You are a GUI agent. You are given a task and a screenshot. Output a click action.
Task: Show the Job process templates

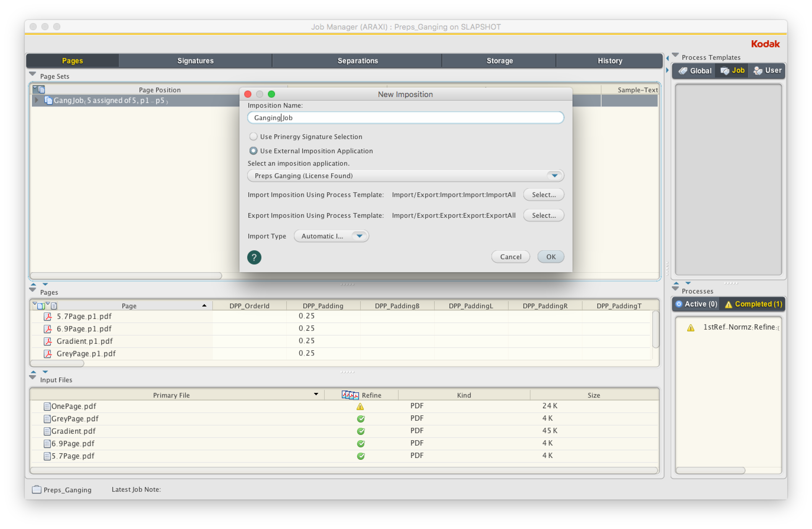[x=732, y=71]
